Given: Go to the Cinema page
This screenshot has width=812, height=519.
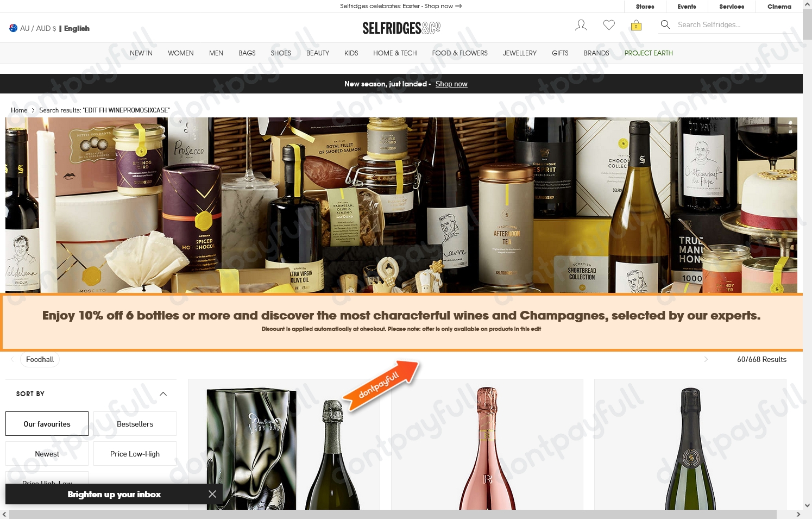Looking at the screenshot, I should (x=779, y=7).
